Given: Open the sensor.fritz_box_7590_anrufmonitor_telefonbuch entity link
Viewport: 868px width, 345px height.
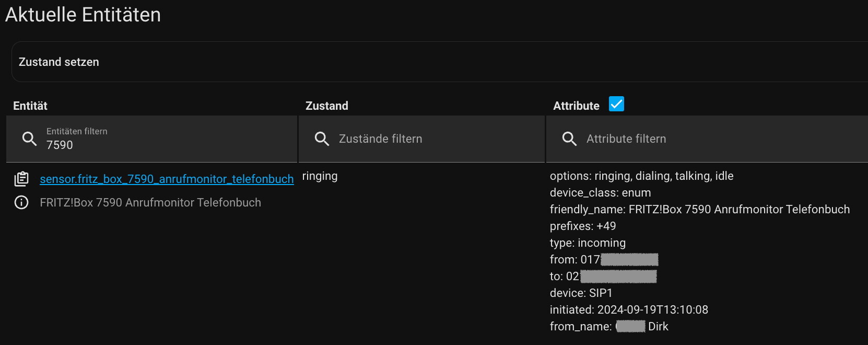Looking at the screenshot, I should pos(167,179).
